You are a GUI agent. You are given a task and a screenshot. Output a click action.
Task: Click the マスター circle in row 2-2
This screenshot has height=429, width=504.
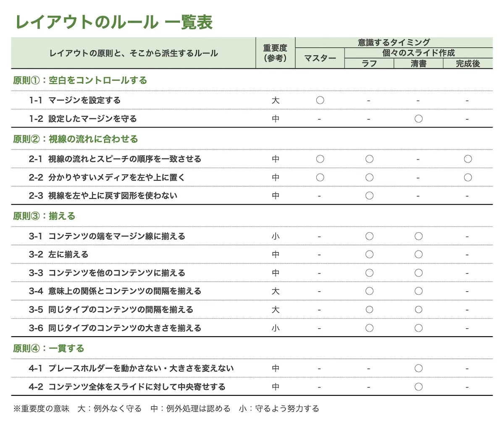(x=320, y=178)
